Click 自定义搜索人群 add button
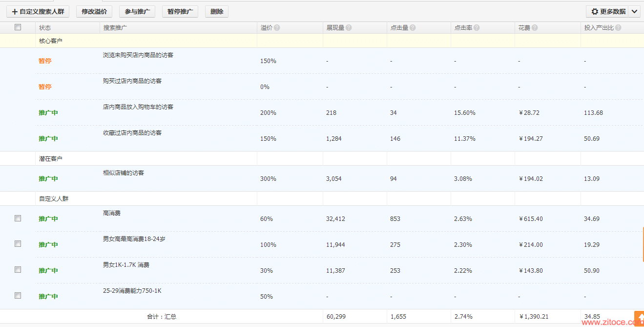The width and height of the screenshot is (644, 327). click(38, 11)
